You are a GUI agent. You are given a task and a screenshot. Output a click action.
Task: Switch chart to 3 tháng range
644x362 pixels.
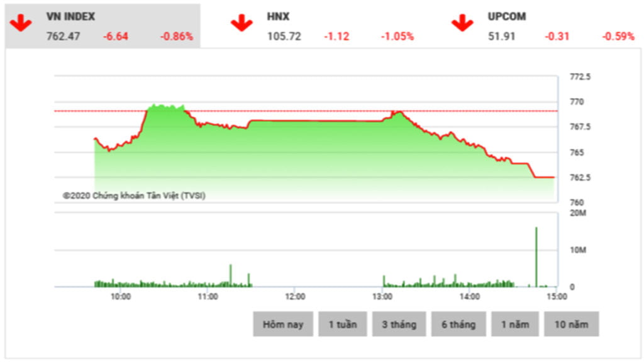pos(399,324)
